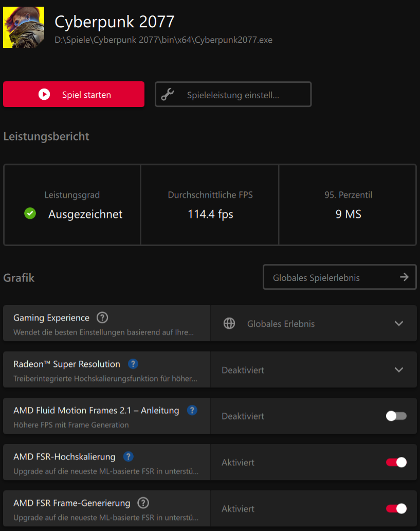Click the arrow icon in Globales Spielerlebnis
Image resolution: width=420 pixels, height=531 pixels.
pyautogui.click(x=404, y=277)
